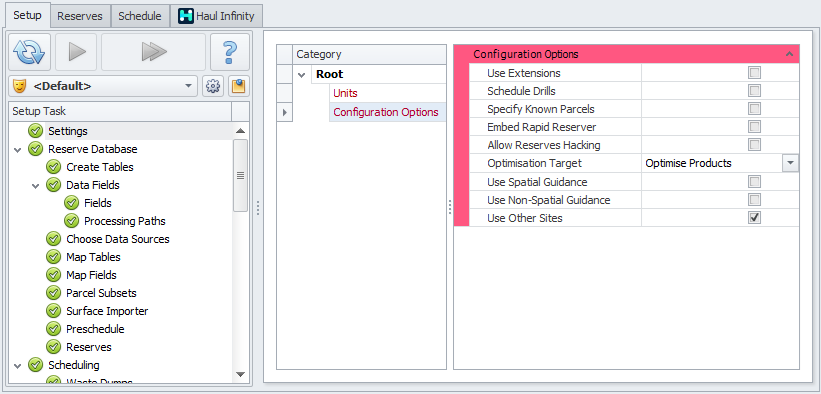Click the single play arrow button
Image resolution: width=821 pixels, height=394 pixels.
(76, 52)
